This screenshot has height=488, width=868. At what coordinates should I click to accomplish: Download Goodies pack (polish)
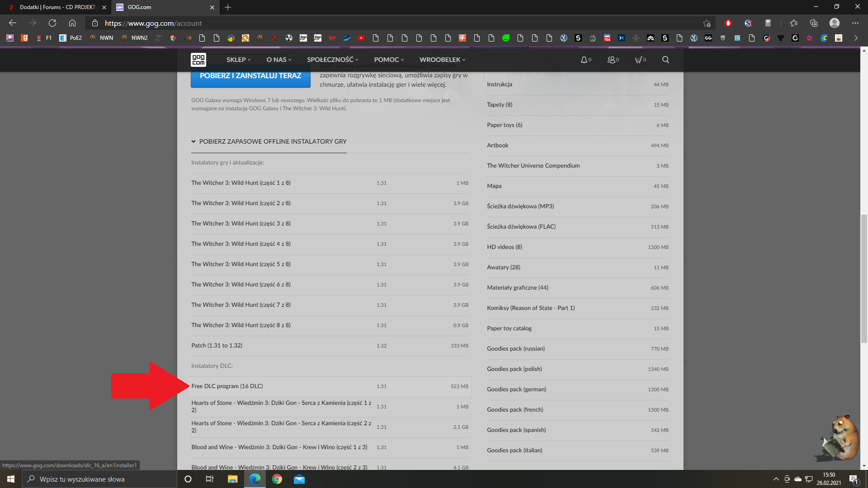pyautogui.click(x=577, y=369)
